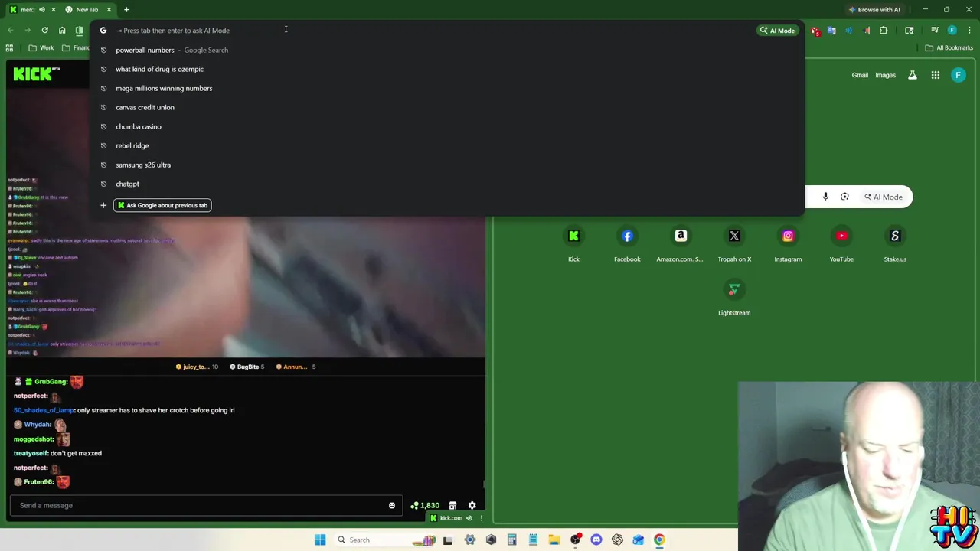Image resolution: width=980 pixels, height=551 pixels.
Task: Open the All Bookmarks folder
Action: coord(949,48)
